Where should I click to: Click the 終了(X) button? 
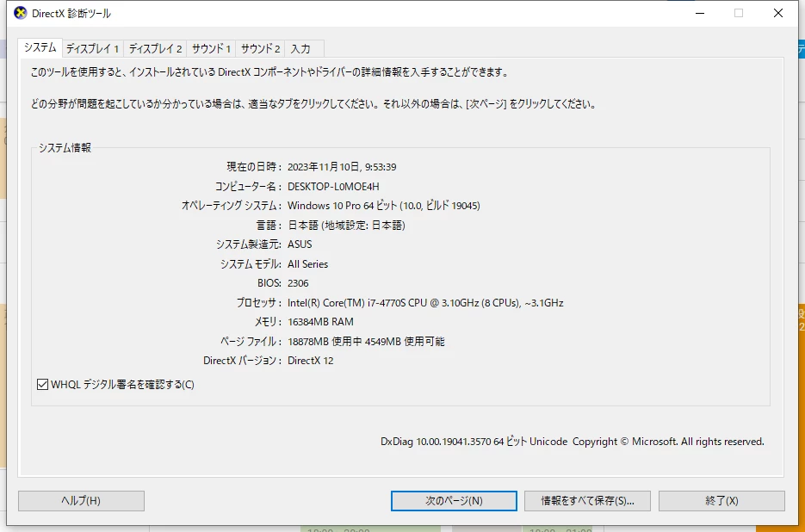(721, 501)
